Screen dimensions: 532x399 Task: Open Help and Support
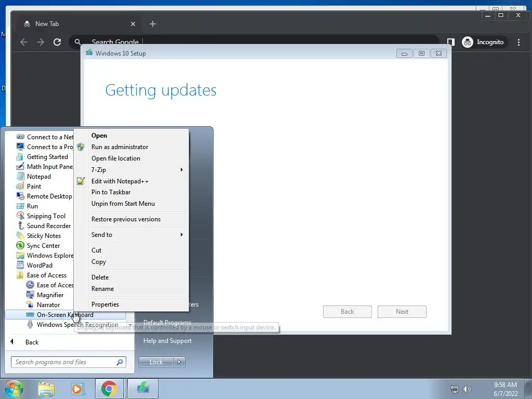[168, 341]
